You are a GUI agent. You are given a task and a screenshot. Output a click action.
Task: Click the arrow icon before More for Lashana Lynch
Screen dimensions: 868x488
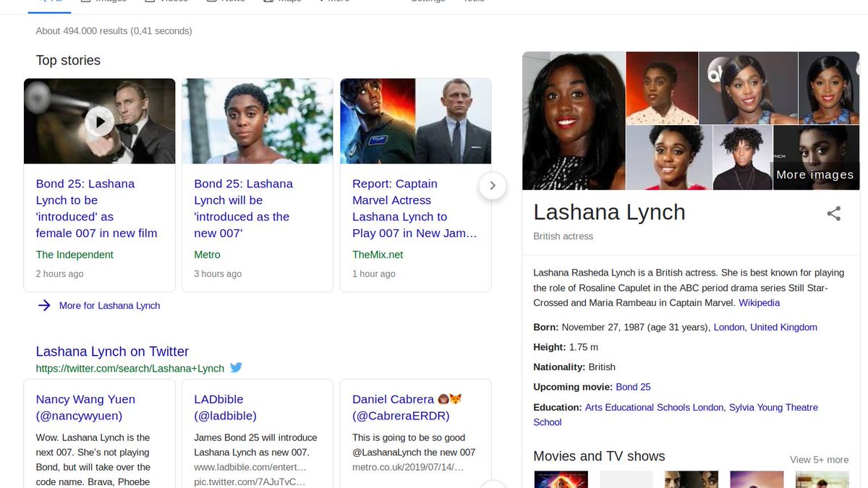(x=44, y=305)
